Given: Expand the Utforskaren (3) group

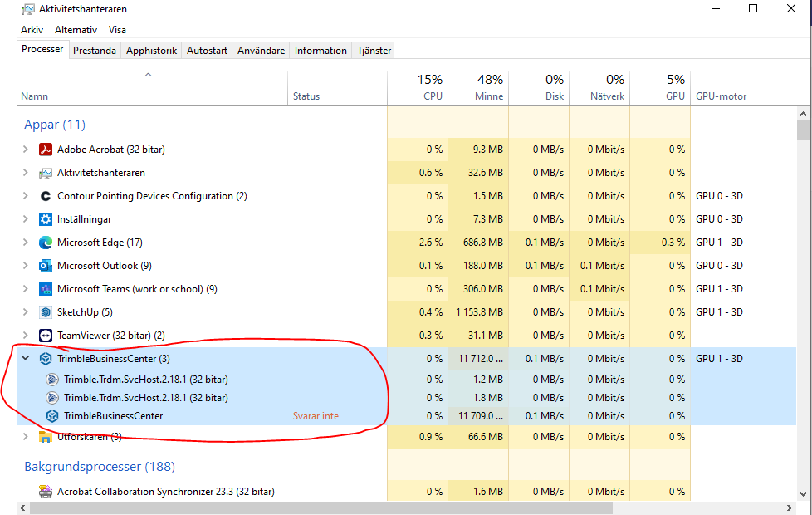Looking at the screenshot, I should pyautogui.click(x=25, y=437).
